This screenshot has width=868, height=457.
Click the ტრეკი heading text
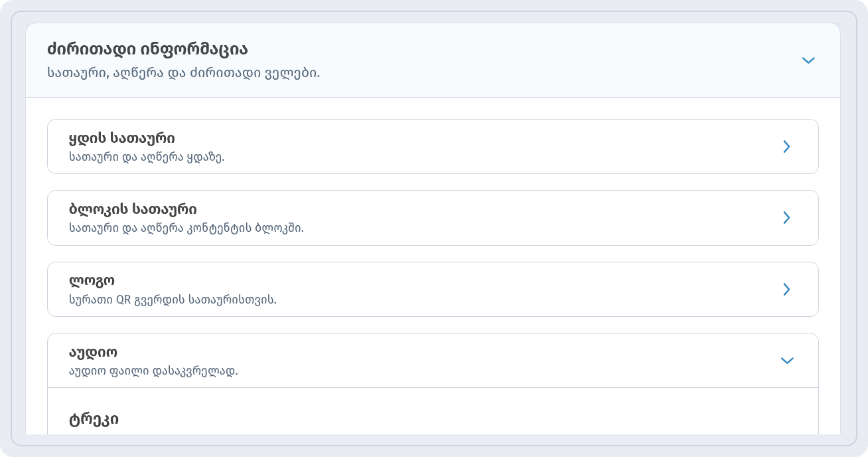pyautogui.click(x=94, y=420)
